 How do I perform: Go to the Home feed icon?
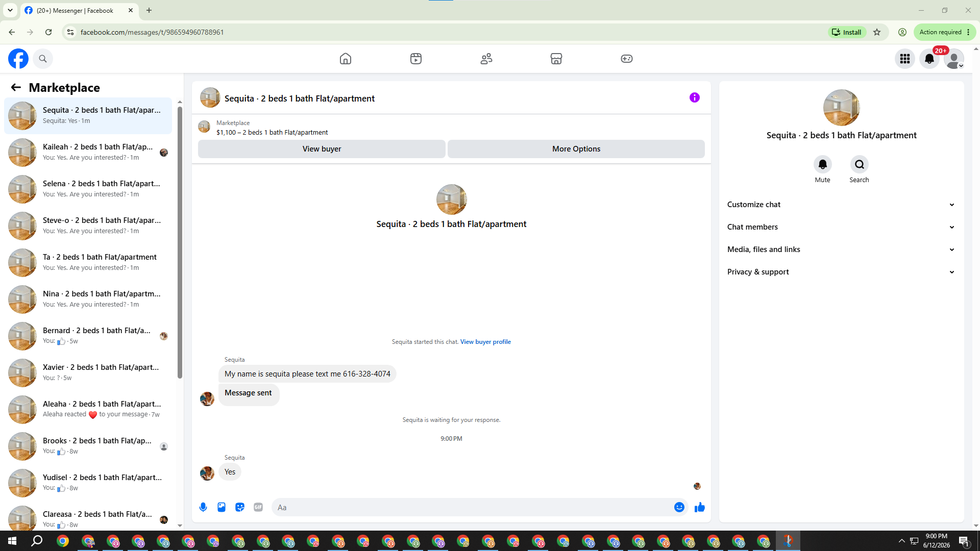pyautogui.click(x=346, y=59)
